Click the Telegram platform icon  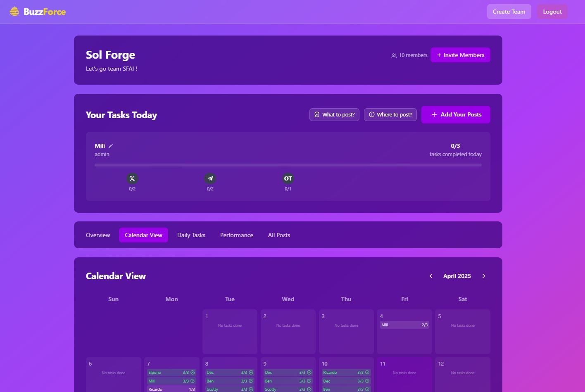tap(210, 178)
